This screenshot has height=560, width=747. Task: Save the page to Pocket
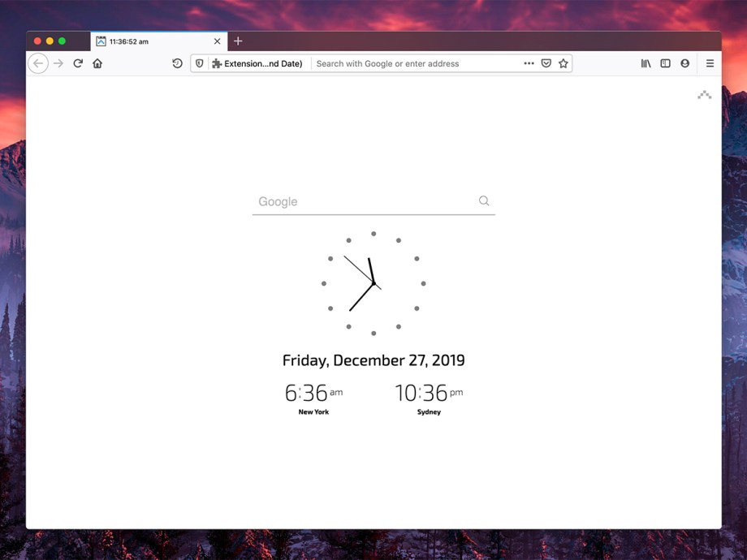[546, 62]
